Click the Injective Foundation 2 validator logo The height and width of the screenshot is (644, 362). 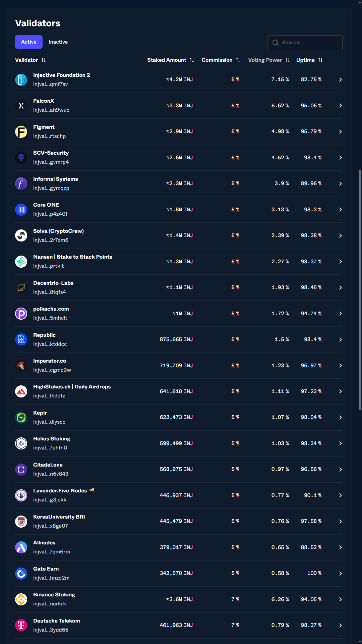(x=21, y=80)
